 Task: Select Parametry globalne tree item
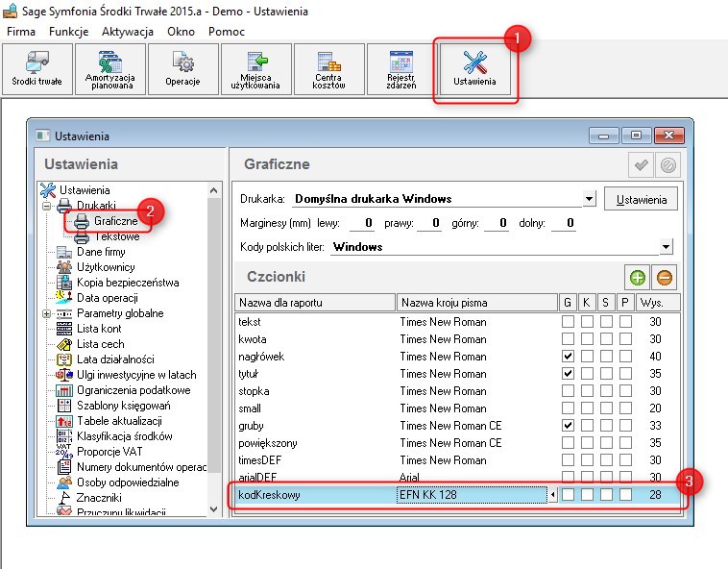tap(120, 313)
